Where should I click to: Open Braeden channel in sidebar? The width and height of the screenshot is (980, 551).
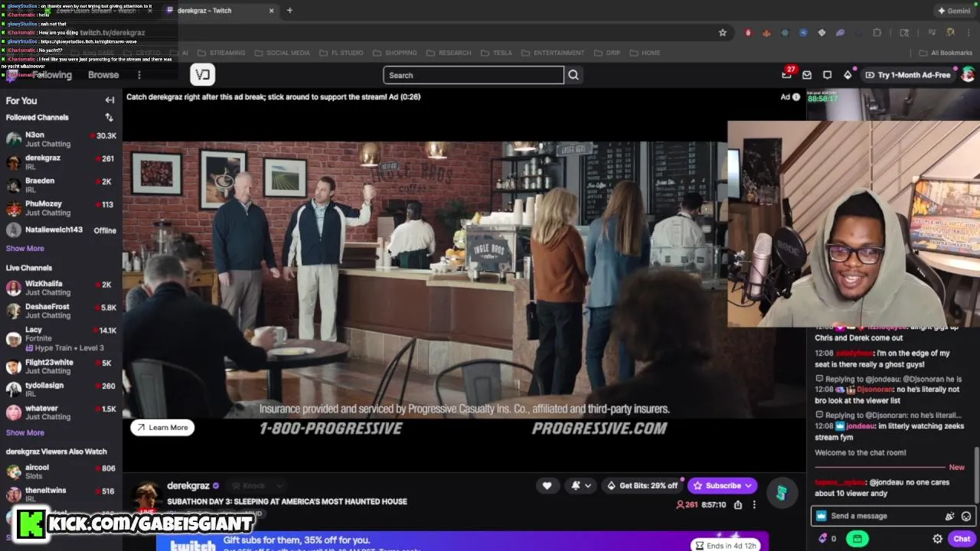click(61, 184)
